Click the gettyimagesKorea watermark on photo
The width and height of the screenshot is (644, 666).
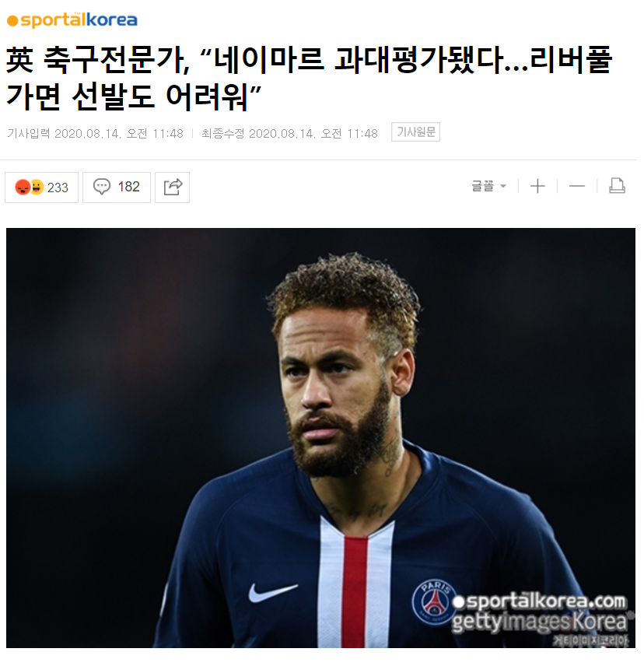pyautogui.click(x=540, y=622)
